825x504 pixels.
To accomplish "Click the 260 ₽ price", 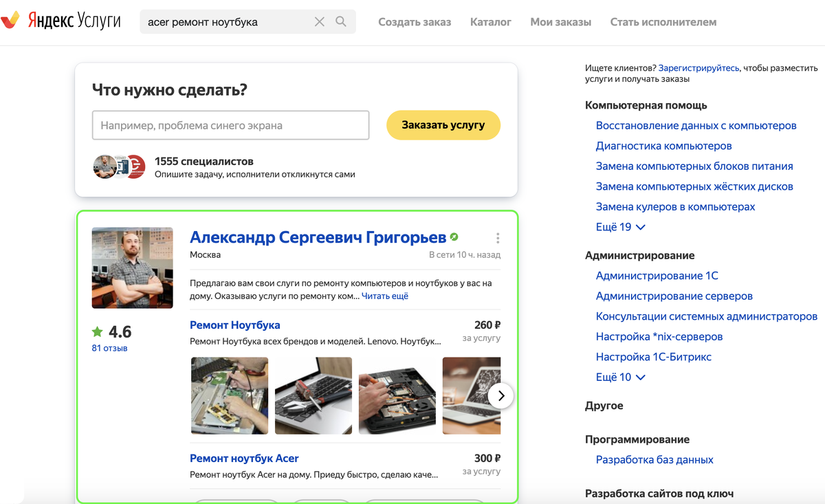I will point(487,325).
